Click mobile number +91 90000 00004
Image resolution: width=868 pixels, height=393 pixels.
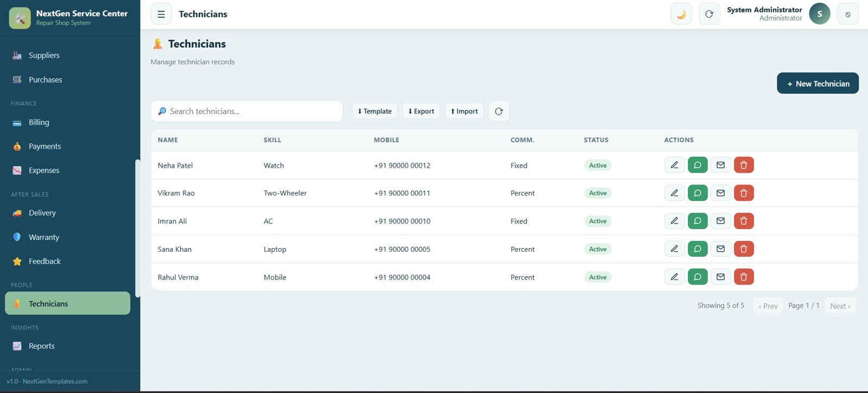402,277
